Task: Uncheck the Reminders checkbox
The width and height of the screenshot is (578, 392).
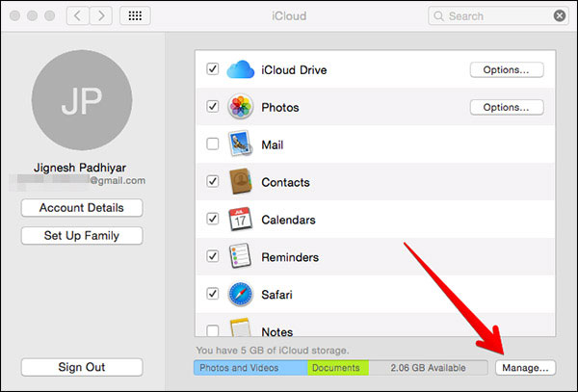Action: [x=213, y=256]
